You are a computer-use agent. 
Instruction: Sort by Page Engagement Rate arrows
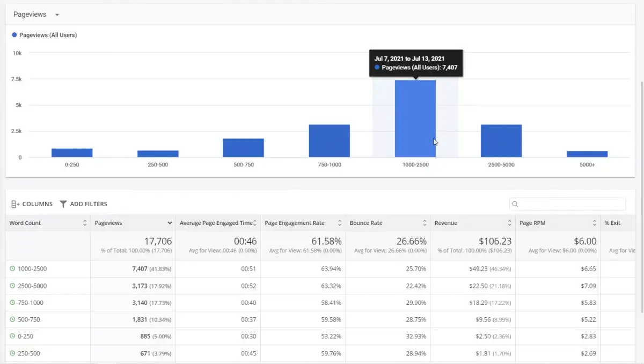pyautogui.click(x=340, y=223)
